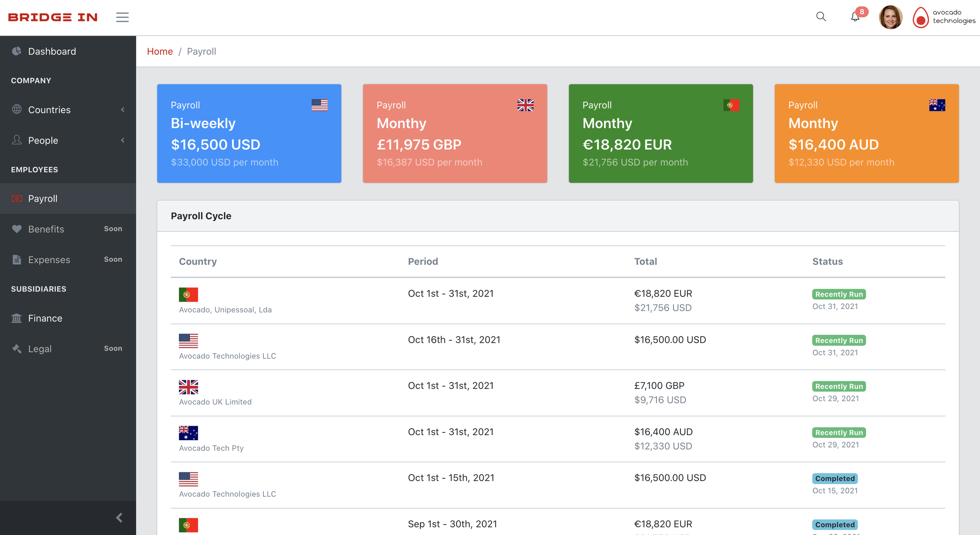The width and height of the screenshot is (980, 535).
Task: Click the Legal gavel icon
Action: point(17,349)
